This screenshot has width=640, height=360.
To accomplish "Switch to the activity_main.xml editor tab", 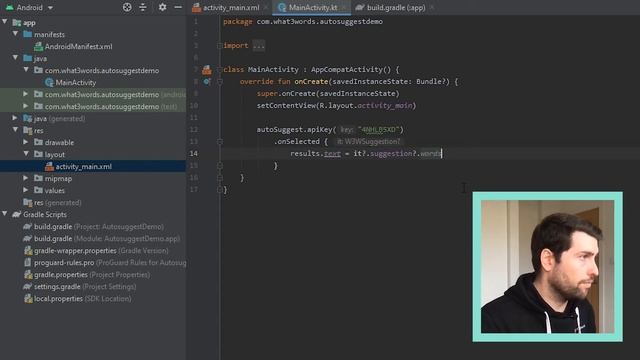I will pos(230,7).
